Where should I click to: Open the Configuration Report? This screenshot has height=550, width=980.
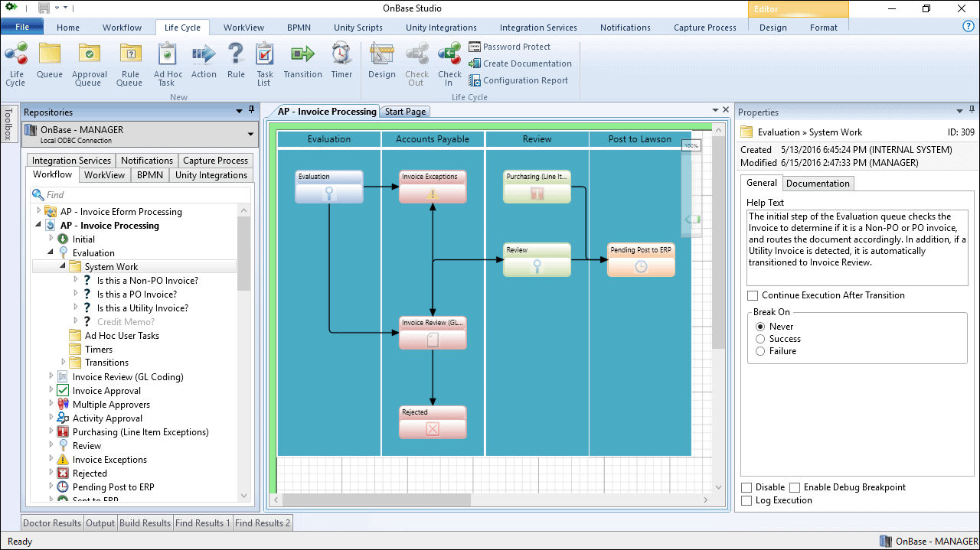[x=518, y=80]
